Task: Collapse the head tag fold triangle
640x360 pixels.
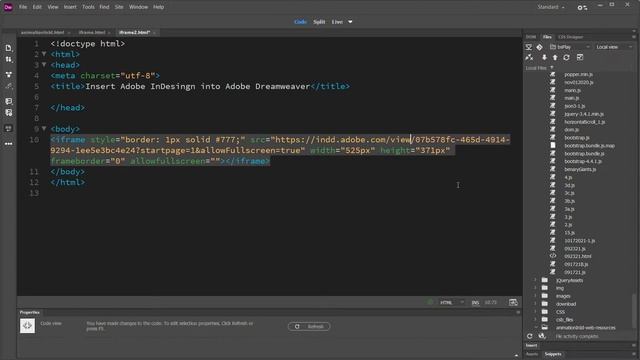Action: click(x=44, y=64)
